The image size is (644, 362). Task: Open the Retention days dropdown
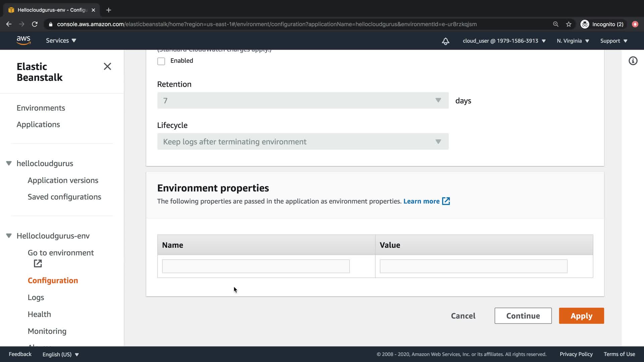tap(303, 101)
